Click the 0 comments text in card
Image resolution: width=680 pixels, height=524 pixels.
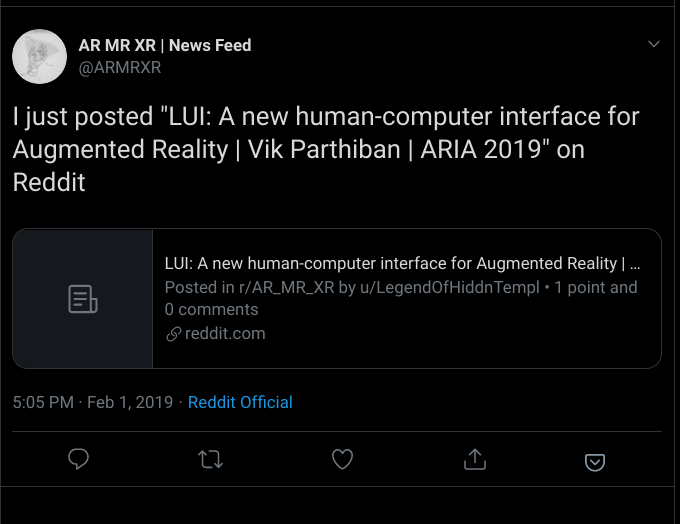tap(211, 309)
